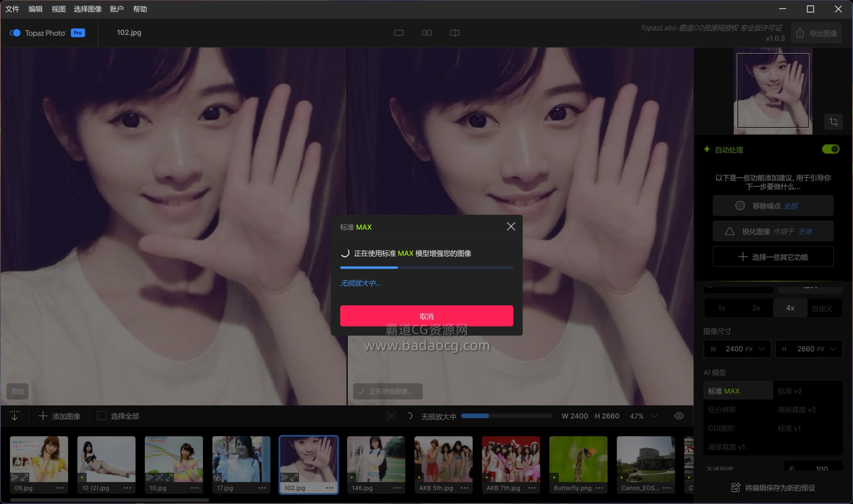The height and width of the screenshot is (504, 853).
Task: Click the face snapshot icon in bottom bar
Action: pos(391,416)
